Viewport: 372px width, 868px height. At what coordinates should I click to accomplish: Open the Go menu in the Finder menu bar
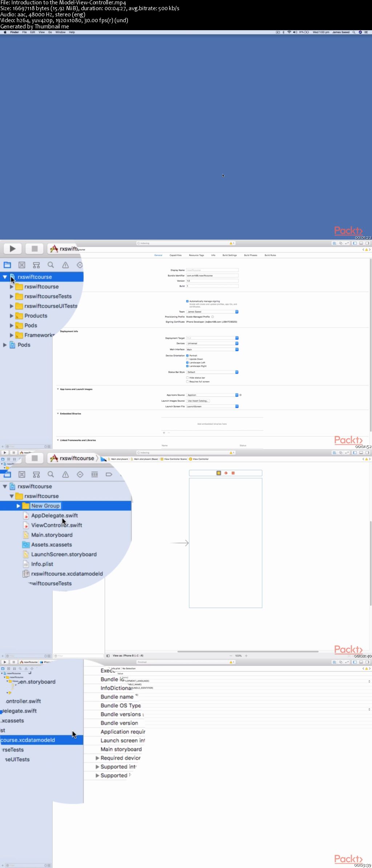[x=50, y=32]
